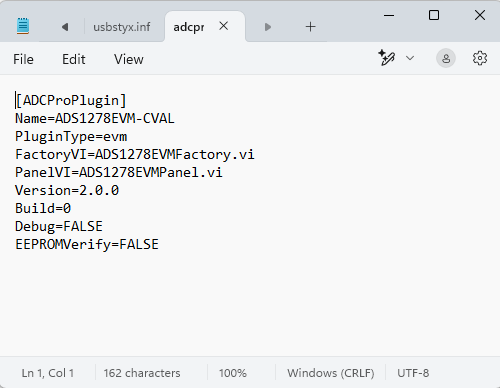
Task: Click the Windows (CRLF) line ending indicator
Action: [x=331, y=373]
